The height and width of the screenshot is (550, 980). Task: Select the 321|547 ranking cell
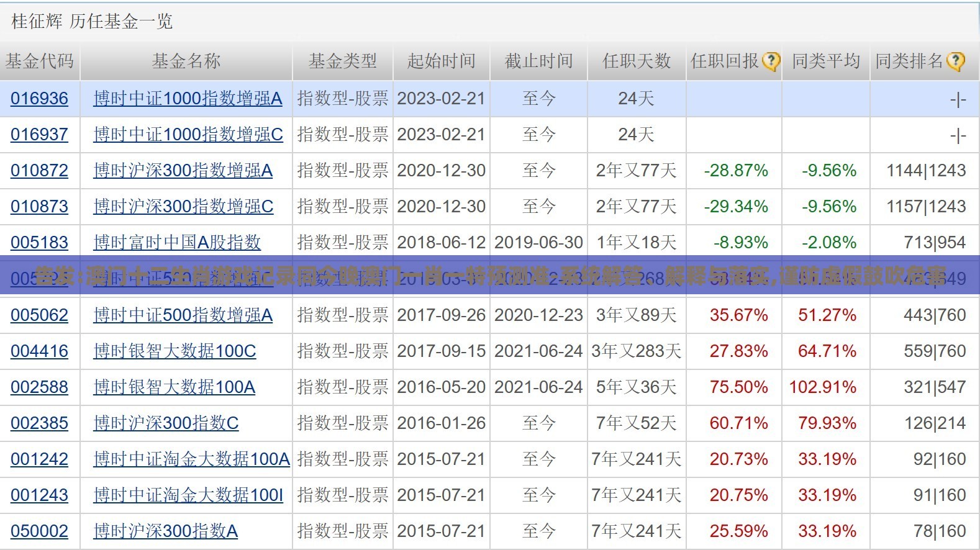(935, 387)
